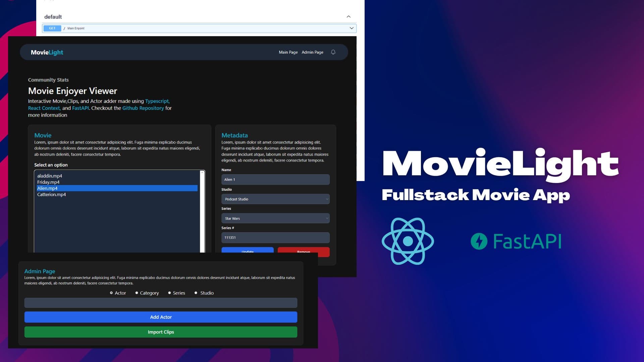Select Friday.mp4 in the movie list

tap(48, 182)
